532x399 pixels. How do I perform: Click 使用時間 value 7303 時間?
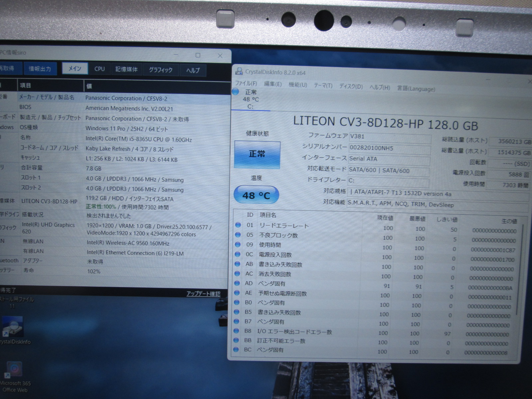click(x=508, y=185)
